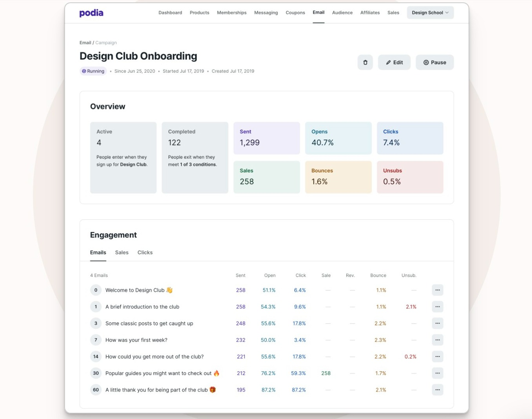Viewport: 532px width, 419px height.
Task: Click the 2.1% unsub value
Action: (411, 307)
